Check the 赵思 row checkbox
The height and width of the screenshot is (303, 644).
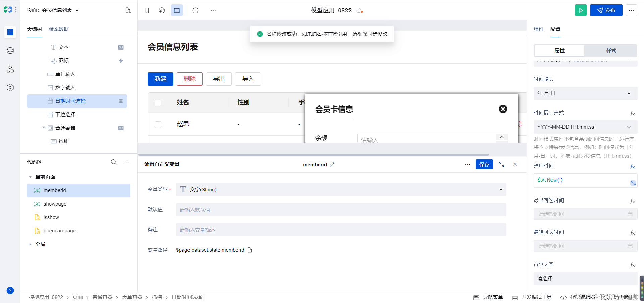pyautogui.click(x=158, y=125)
